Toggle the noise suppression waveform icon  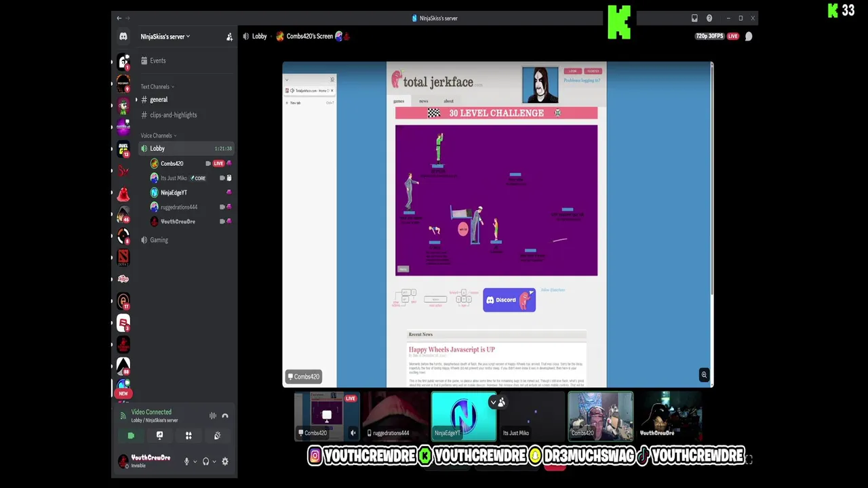point(213,415)
